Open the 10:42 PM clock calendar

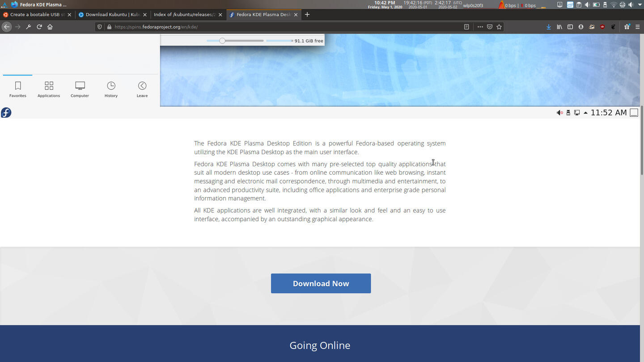coord(385,4)
